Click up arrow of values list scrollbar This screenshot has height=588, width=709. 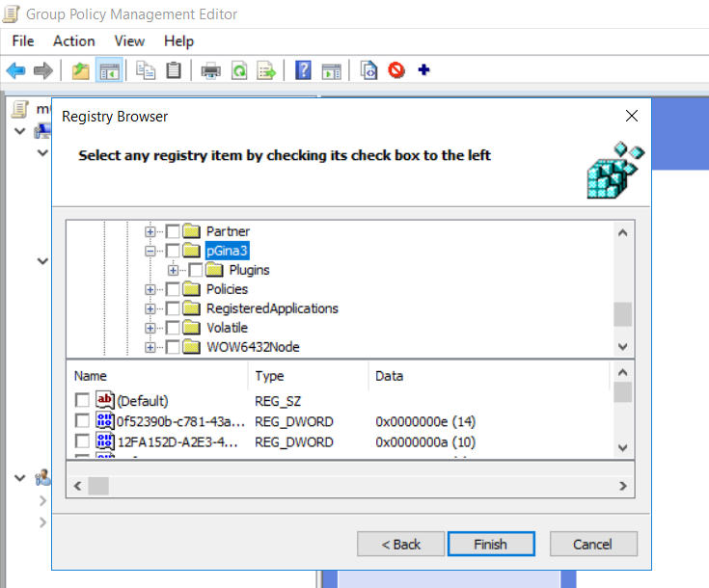[622, 372]
